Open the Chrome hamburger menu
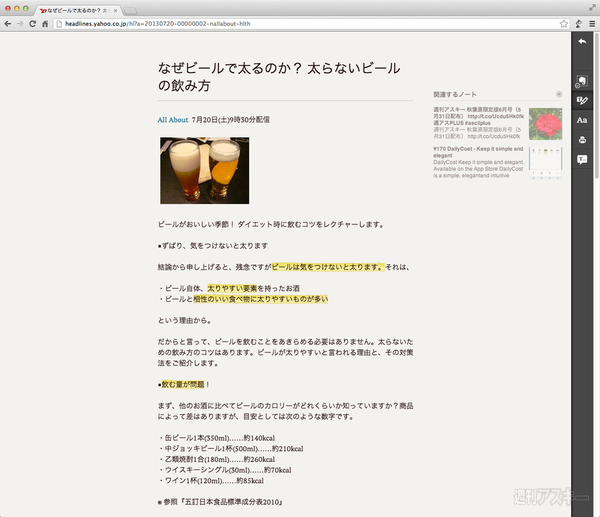 pyautogui.click(x=592, y=24)
